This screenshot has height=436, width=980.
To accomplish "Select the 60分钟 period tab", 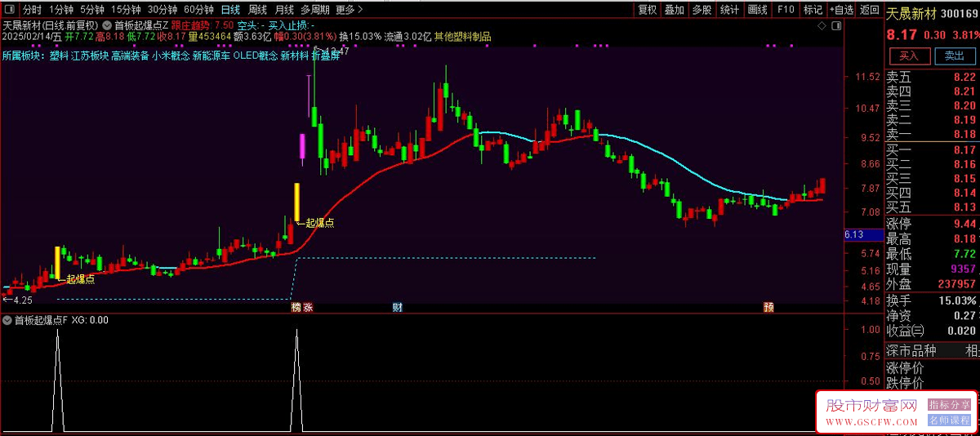I will 199,10.
